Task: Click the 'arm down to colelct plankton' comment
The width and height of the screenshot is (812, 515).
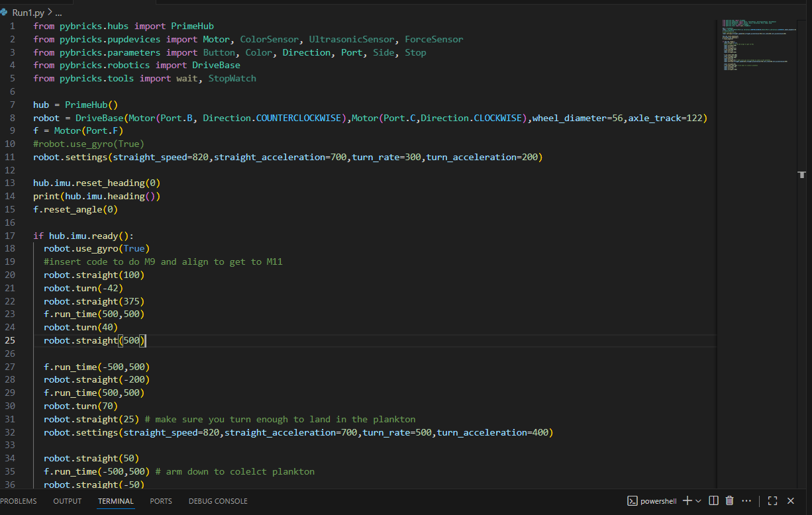Action: [x=235, y=471]
